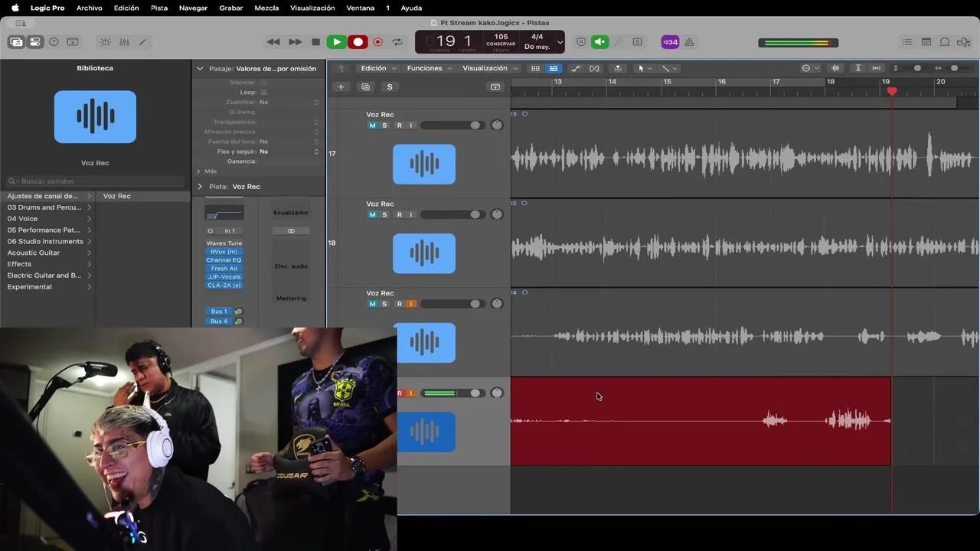Open the List Editors button
Viewport: 980px width, 551px height.
[x=907, y=42]
